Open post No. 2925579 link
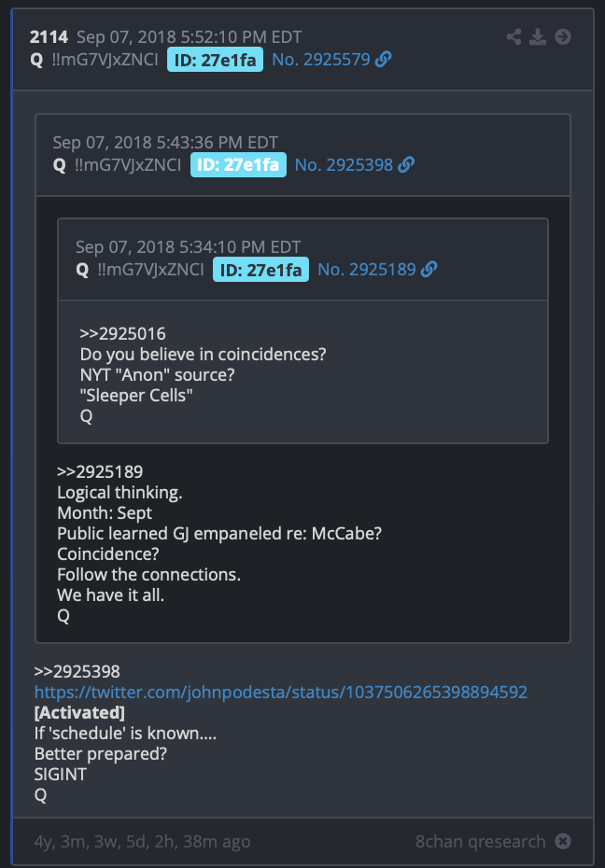The image size is (605, 868). 321,59
